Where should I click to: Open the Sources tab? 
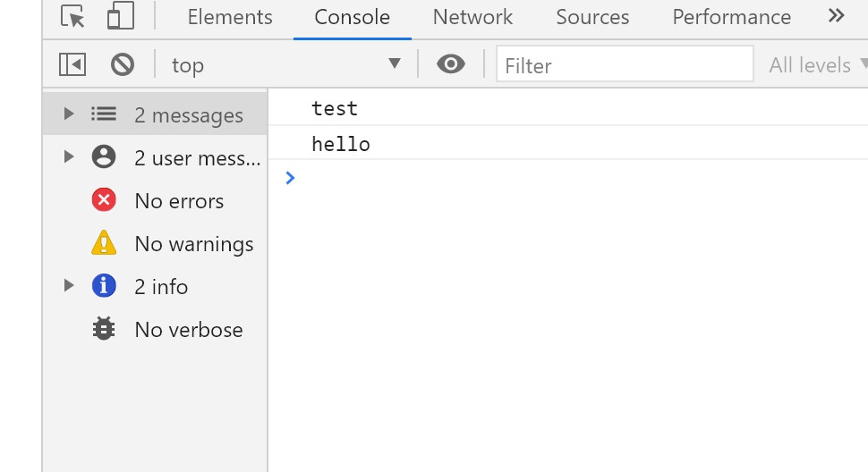point(592,17)
